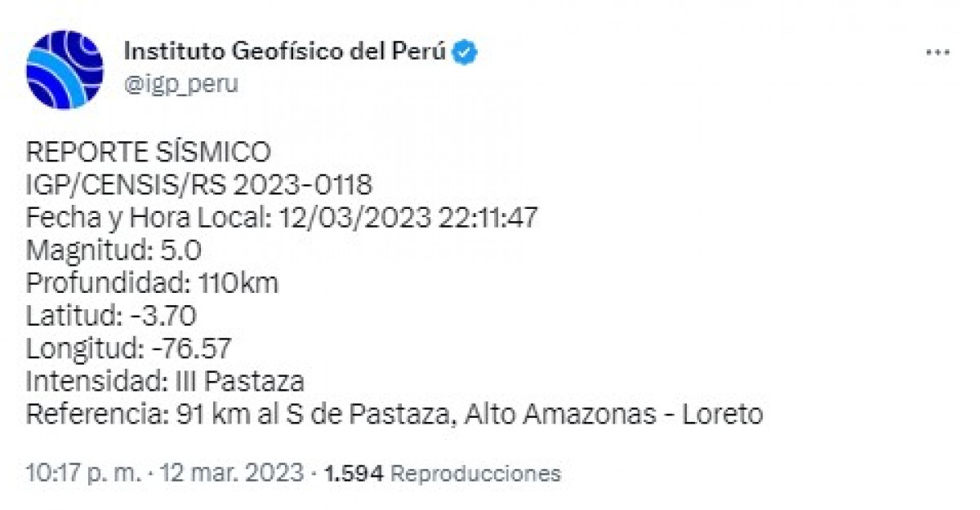The image size is (980, 510).
Task: Click the Referencia location line
Action: (394, 414)
